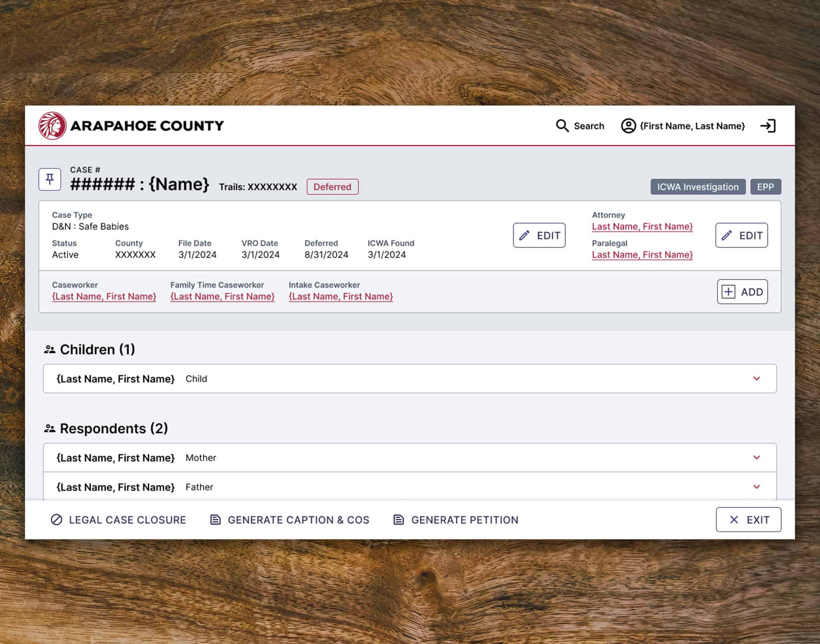
Task: Click Generate Caption & COS
Action: coord(290,520)
